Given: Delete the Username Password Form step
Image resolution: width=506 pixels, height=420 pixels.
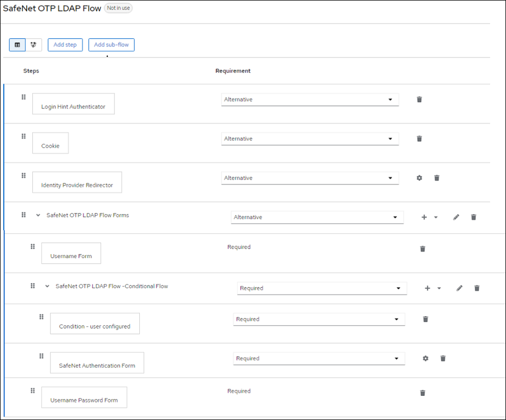Looking at the screenshot, I should coord(423,393).
